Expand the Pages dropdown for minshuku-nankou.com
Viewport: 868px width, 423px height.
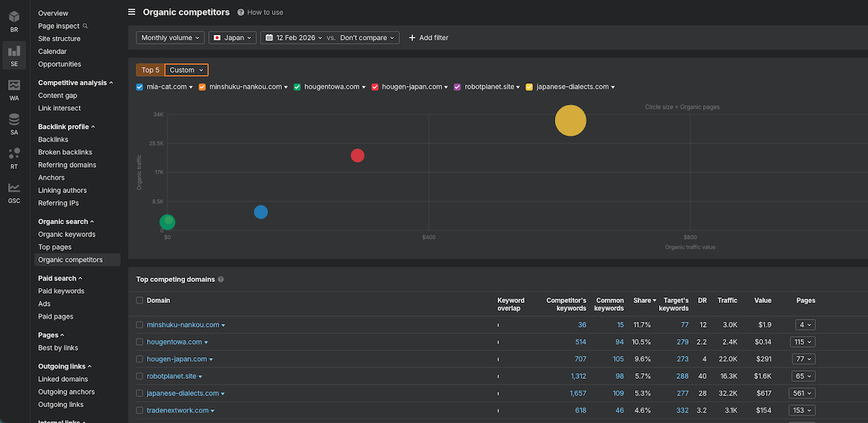point(804,324)
